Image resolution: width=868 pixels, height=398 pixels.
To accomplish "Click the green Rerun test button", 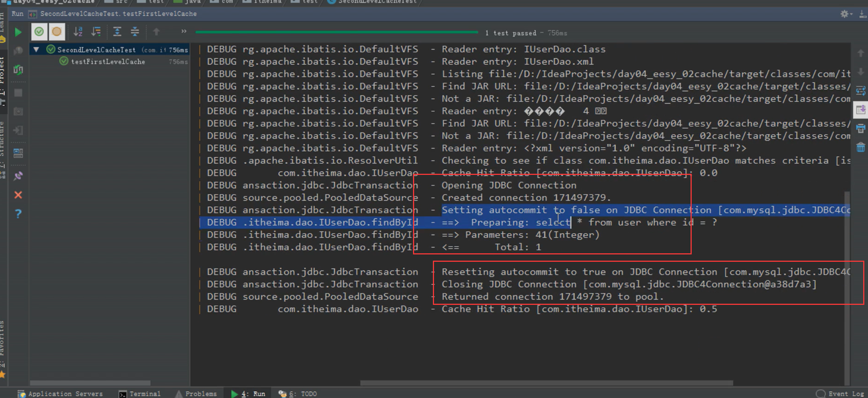I will point(18,32).
